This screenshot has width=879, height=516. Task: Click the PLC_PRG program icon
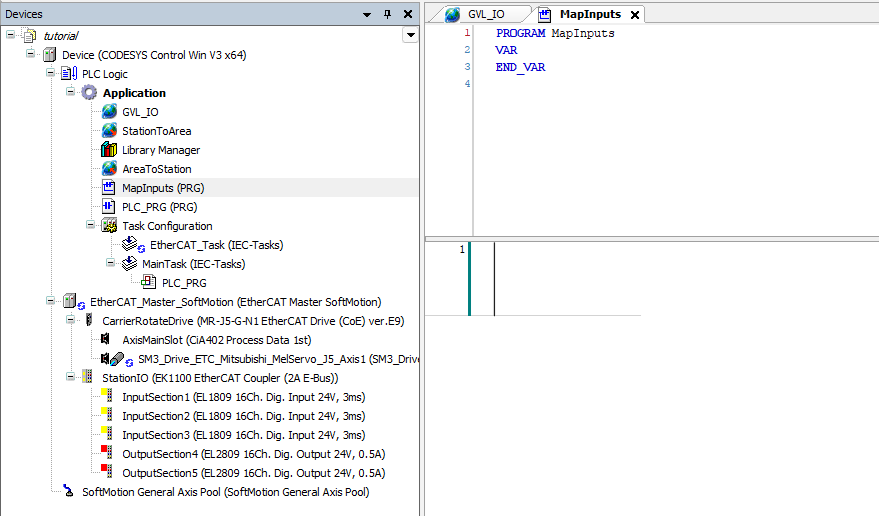point(109,206)
